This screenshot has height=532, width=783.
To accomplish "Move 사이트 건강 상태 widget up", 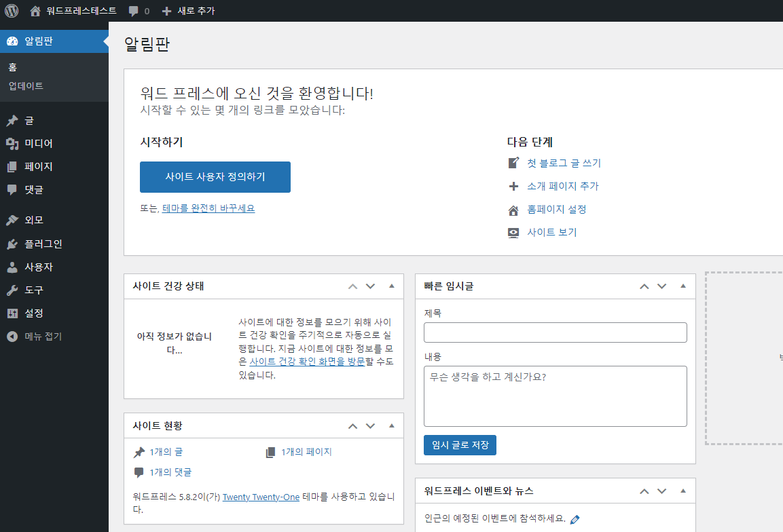I will tap(352, 286).
